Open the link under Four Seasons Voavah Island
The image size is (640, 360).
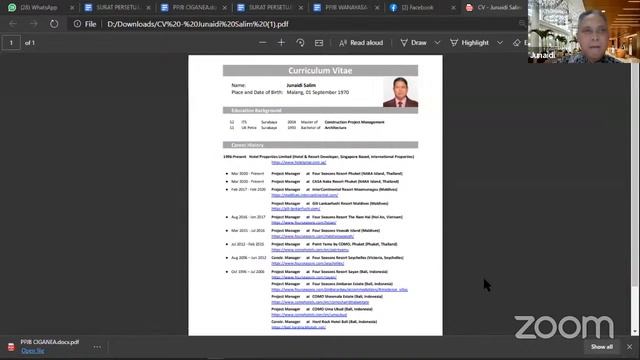click(313, 236)
